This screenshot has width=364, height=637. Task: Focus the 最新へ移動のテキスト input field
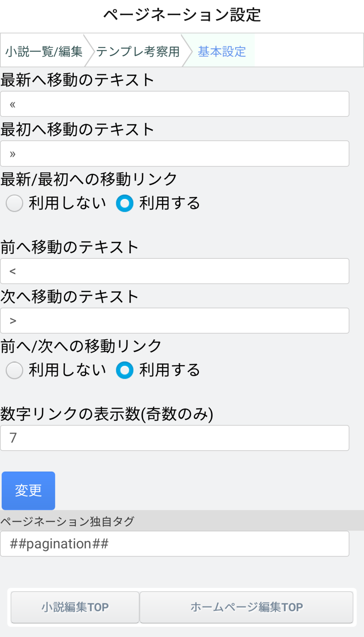click(174, 104)
